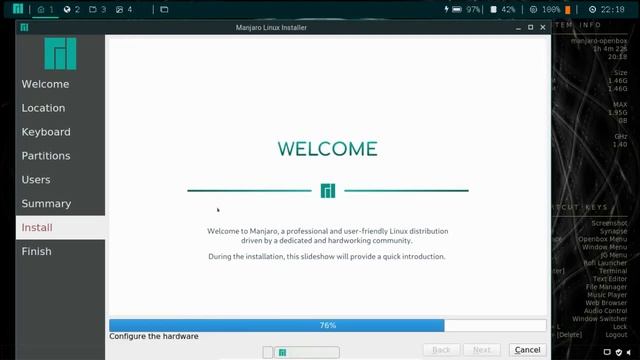This screenshot has width=640, height=360.
Task: Click 'Logout' in the shortcut keys list
Action: (x=616, y=335)
